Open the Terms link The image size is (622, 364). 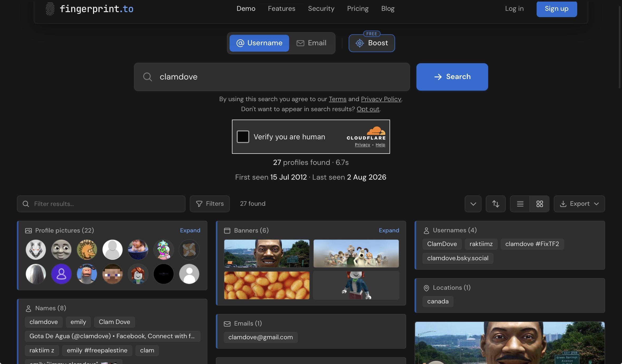pos(337,99)
